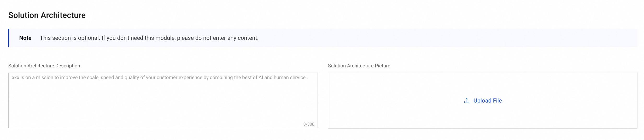Click the 0/800 character counter
The width and height of the screenshot is (644, 140).
[x=309, y=124]
